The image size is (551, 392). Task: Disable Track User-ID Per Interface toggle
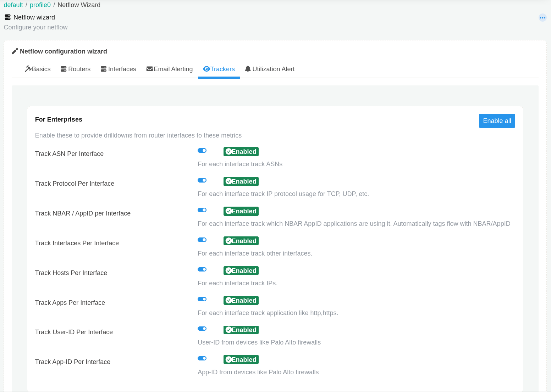[202, 329]
